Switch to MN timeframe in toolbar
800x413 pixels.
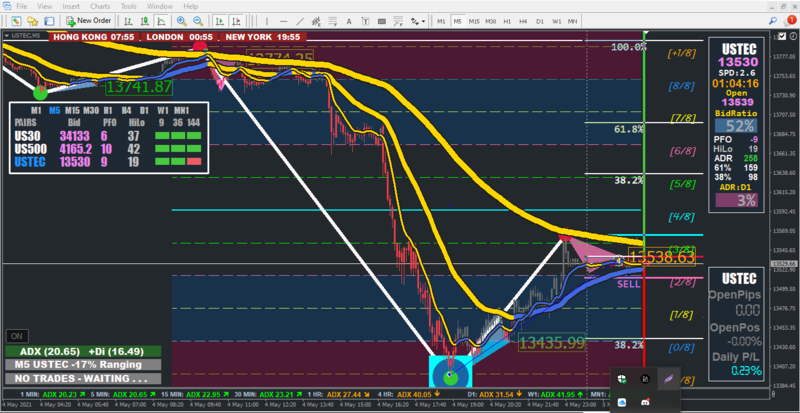click(x=573, y=21)
